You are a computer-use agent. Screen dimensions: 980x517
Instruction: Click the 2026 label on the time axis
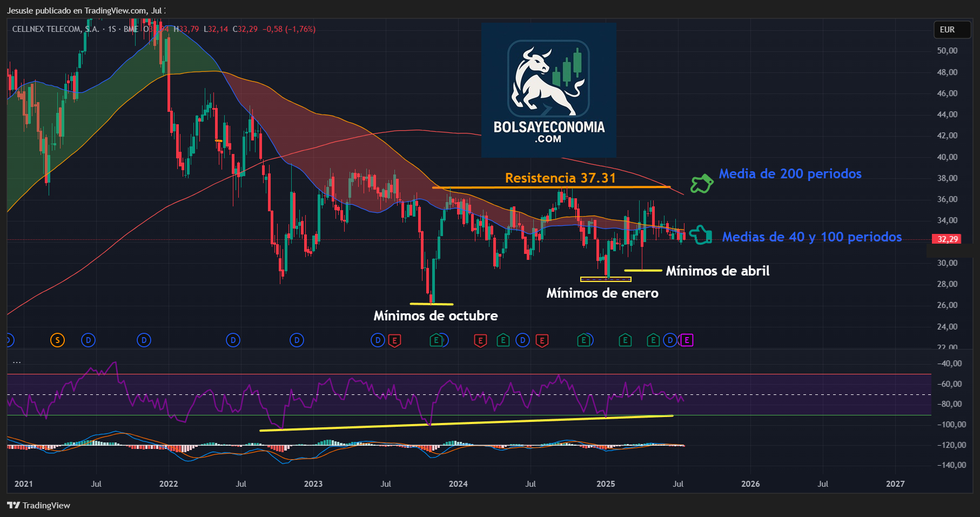[x=750, y=484]
